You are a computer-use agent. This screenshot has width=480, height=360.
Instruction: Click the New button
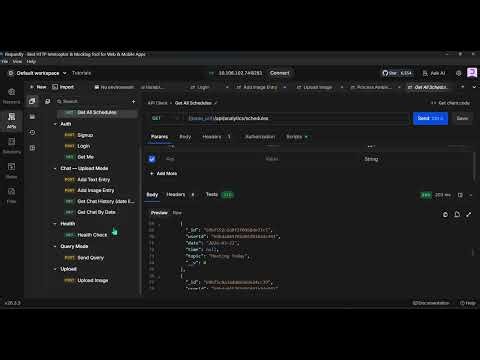point(38,87)
